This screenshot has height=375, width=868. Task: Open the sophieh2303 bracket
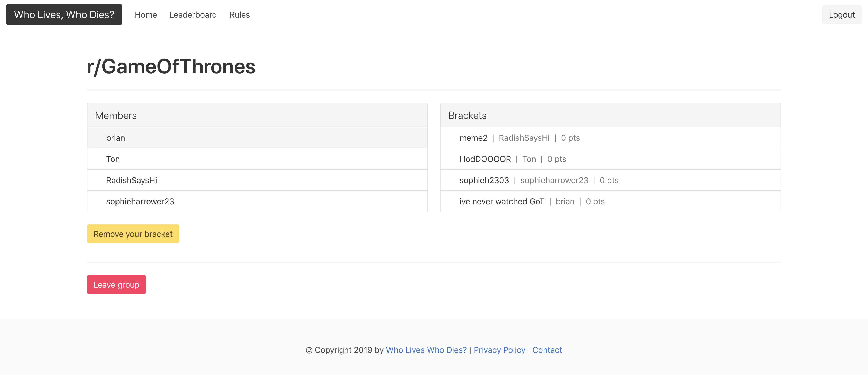(x=484, y=181)
